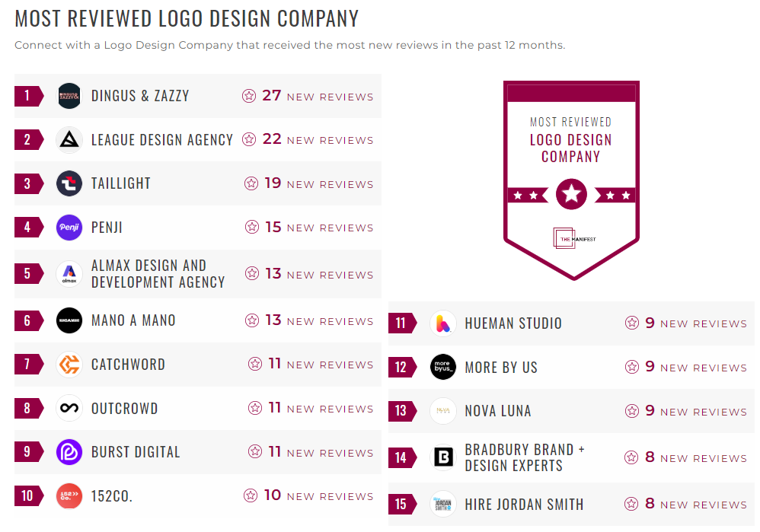Click the Bradbury Brand + Design Experts logo icon
Image resolution: width=760 pixels, height=532 pixels.
tap(442, 457)
